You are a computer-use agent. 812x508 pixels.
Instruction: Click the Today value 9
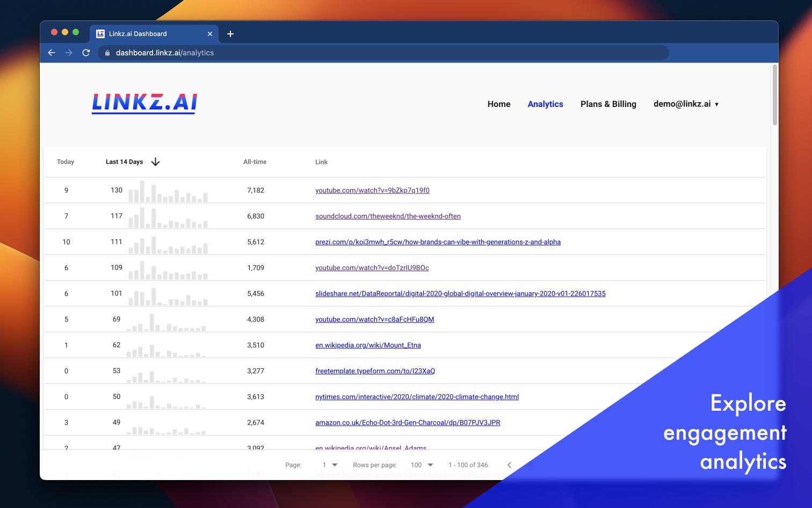pos(66,190)
